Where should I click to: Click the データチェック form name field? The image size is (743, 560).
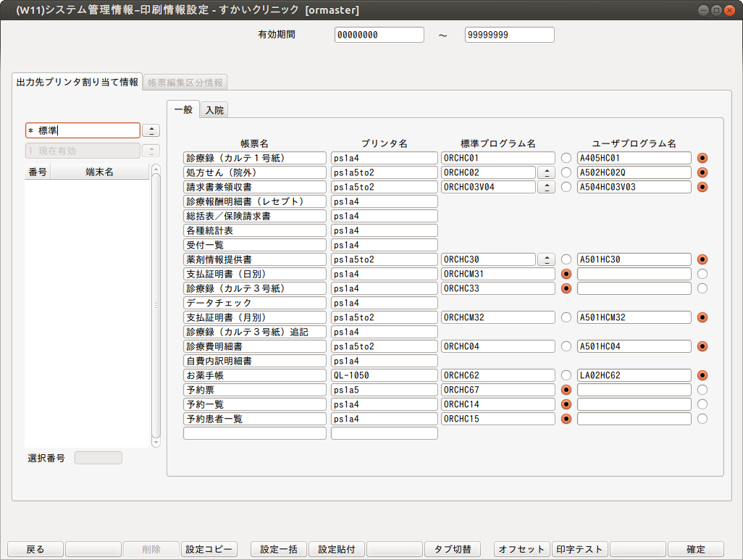pos(255,303)
